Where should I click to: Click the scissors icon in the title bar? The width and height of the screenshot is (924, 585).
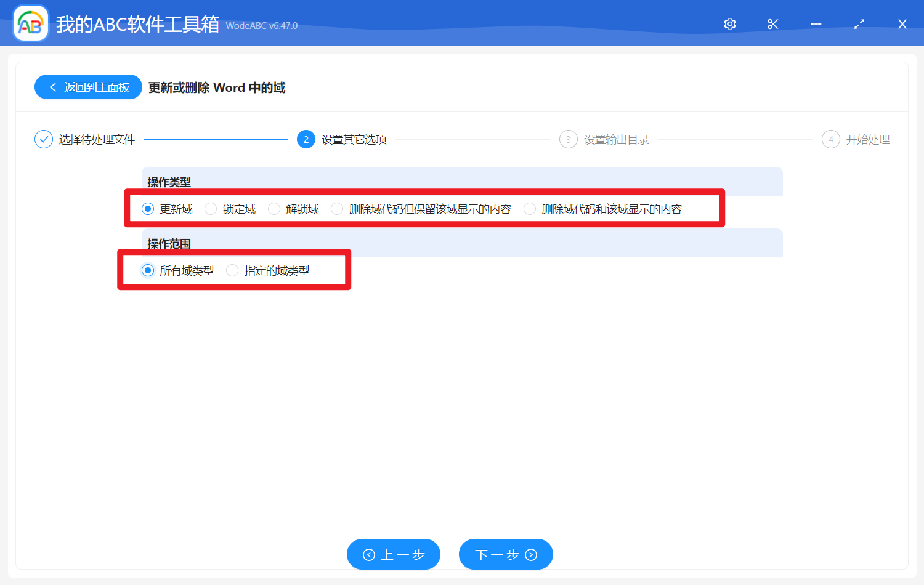(x=772, y=23)
